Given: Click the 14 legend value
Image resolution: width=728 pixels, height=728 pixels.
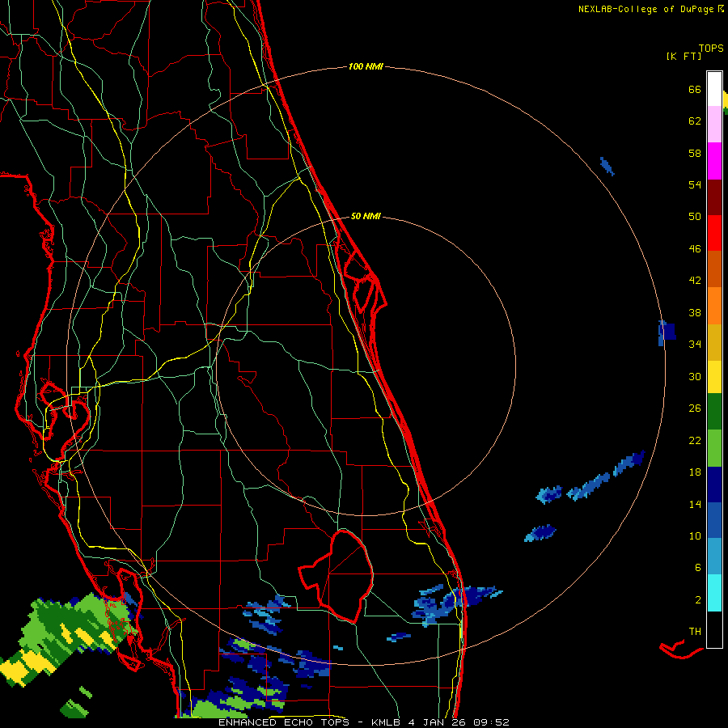Looking at the screenshot, I should [x=695, y=504].
